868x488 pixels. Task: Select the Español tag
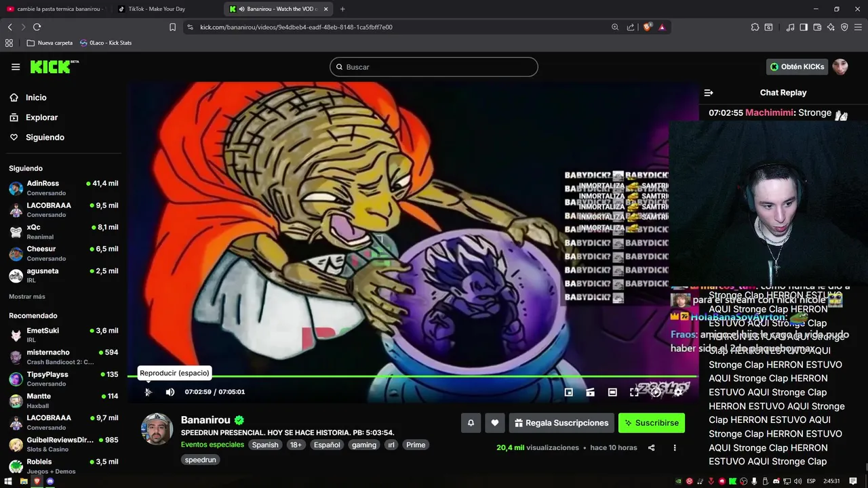coord(327,445)
